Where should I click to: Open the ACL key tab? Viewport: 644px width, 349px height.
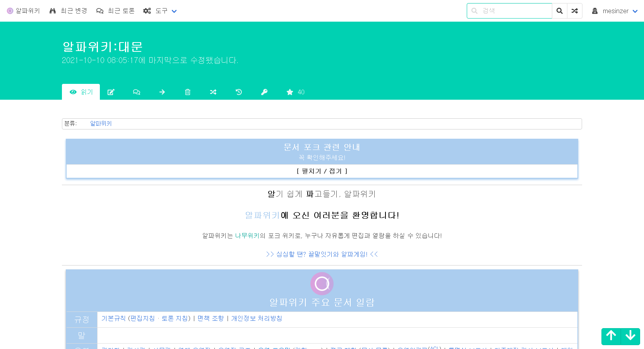[x=264, y=92]
